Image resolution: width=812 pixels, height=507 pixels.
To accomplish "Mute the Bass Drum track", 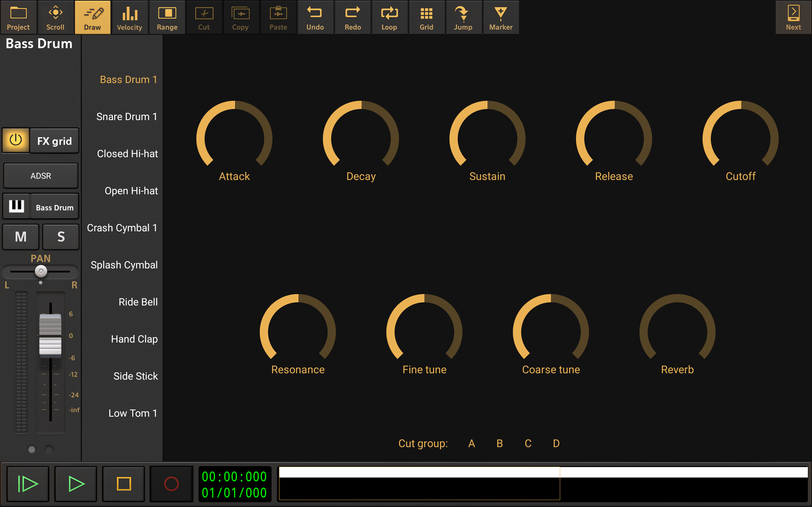I will pyautogui.click(x=21, y=237).
